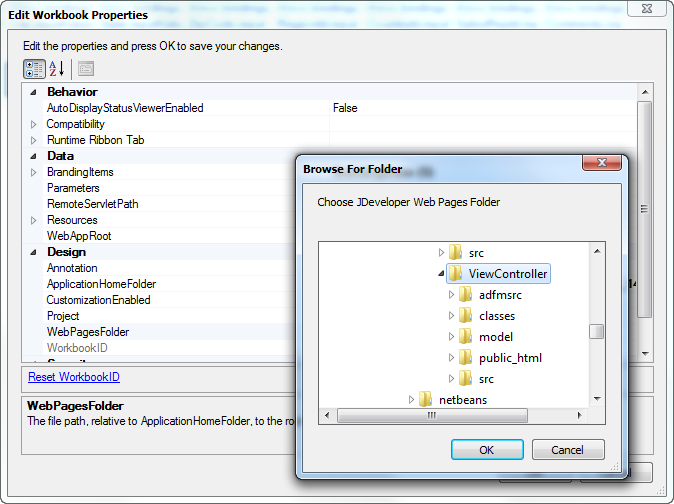Select the Annotation property
Image resolution: width=674 pixels, height=504 pixels.
pyautogui.click(x=72, y=268)
